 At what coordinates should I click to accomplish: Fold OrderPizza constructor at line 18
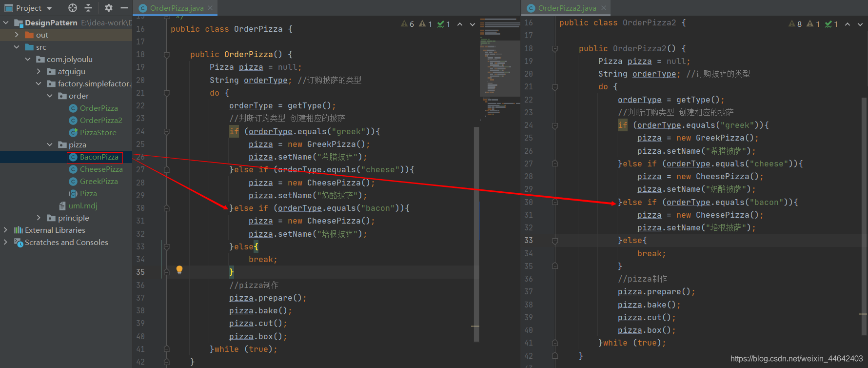click(166, 55)
